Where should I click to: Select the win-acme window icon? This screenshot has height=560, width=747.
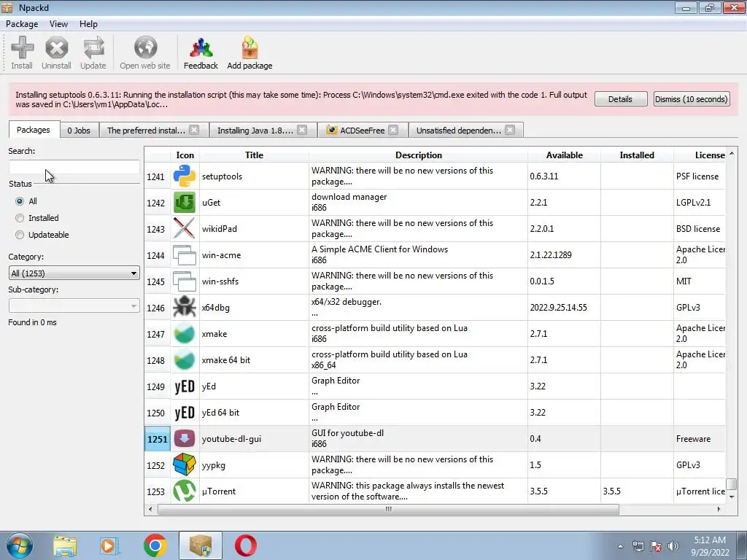[185, 254]
